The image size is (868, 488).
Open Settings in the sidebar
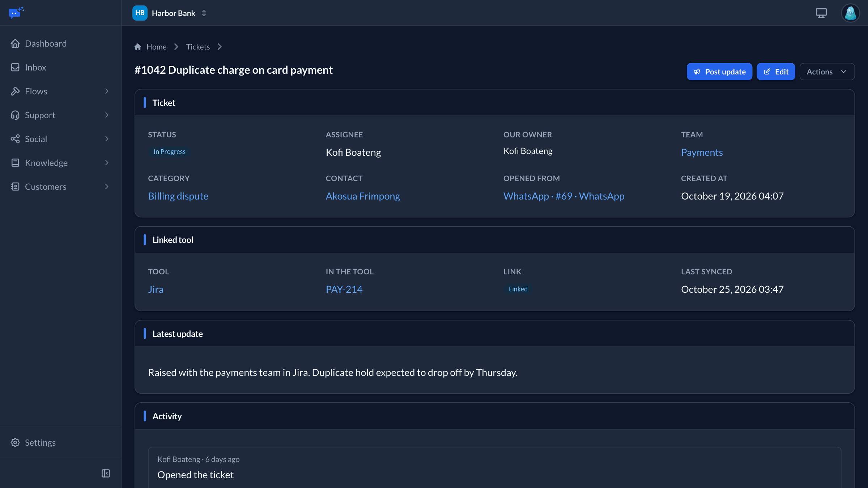click(x=60, y=442)
